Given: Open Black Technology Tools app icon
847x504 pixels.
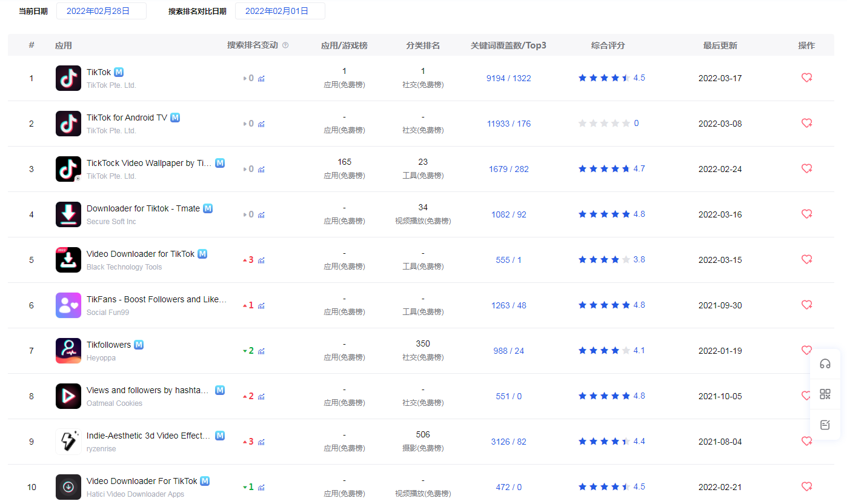Looking at the screenshot, I should coord(68,260).
